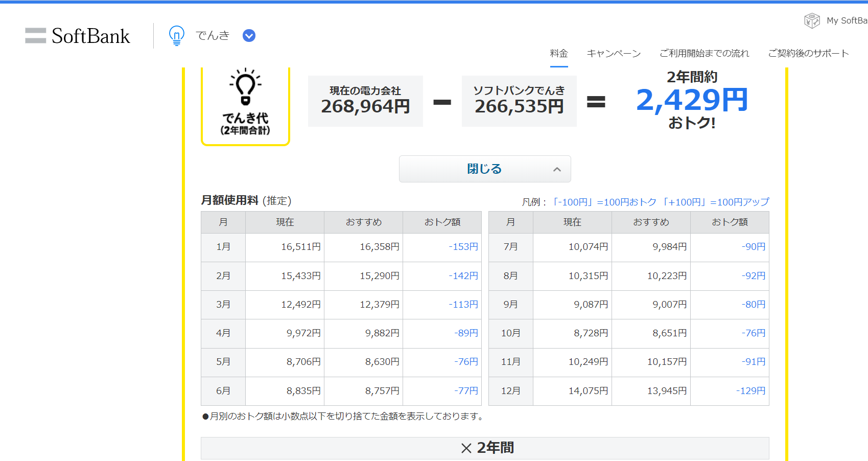Screen dimensions: 868x461
Task: Click the -90円 savings cell
Action: (x=730, y=247)
